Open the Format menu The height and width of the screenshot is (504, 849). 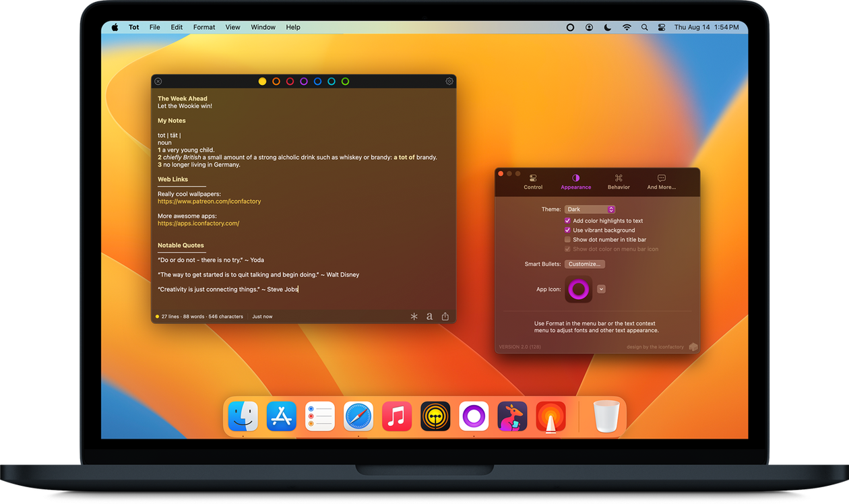tap(204, 28)
